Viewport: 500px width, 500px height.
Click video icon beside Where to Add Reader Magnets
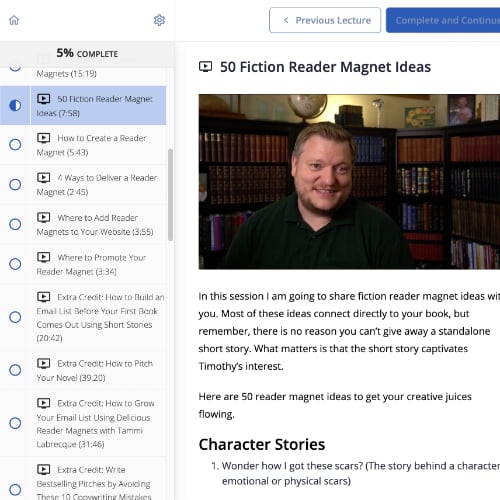(44, 218)
